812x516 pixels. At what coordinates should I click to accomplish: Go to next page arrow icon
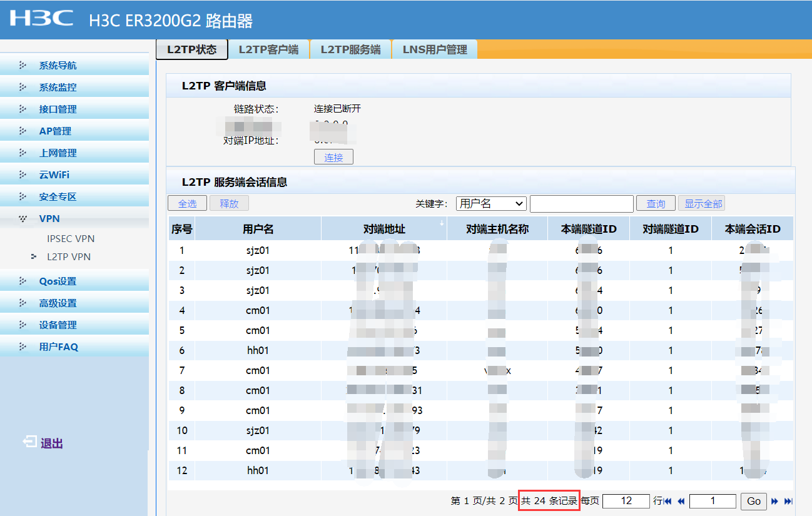coord(774,501)
